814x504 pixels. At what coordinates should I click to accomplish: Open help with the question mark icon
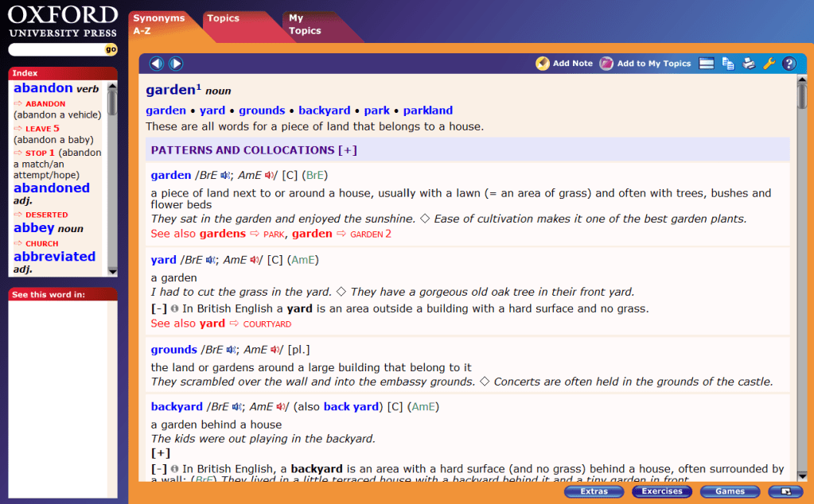789,64
